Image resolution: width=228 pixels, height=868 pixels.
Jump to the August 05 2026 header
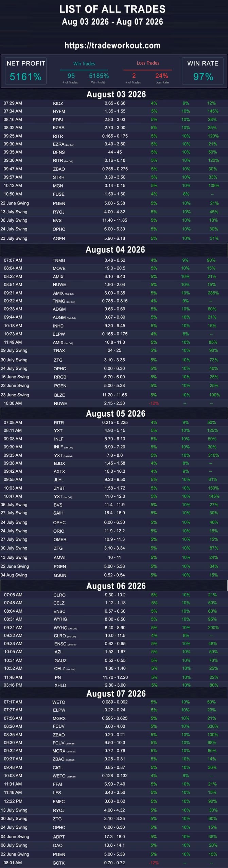pyautogui.click(x=116, y=414)
